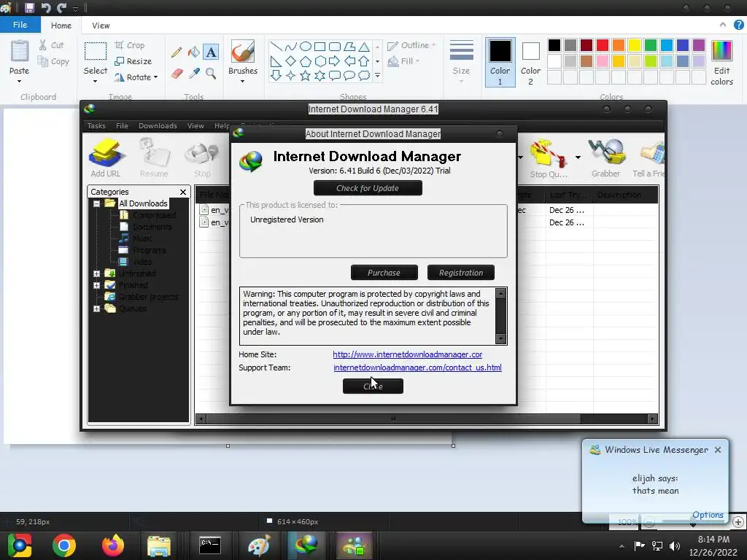Expand the Finished category node
The width and height of the screenshot is (747, 560).
coord(97,285)
